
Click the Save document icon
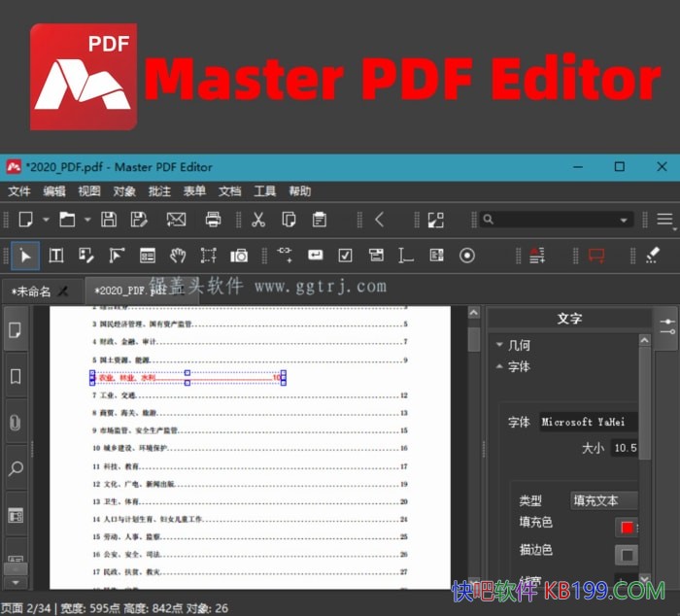tap(109, 220)
